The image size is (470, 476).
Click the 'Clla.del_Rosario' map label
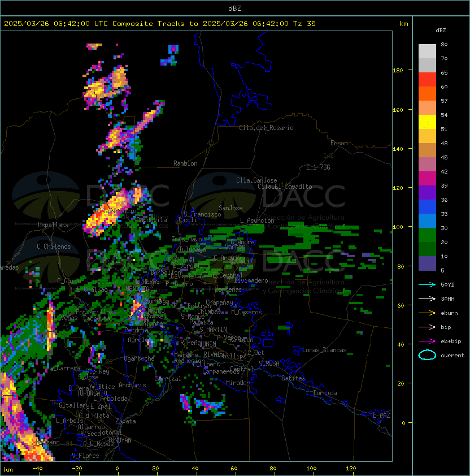266,128
